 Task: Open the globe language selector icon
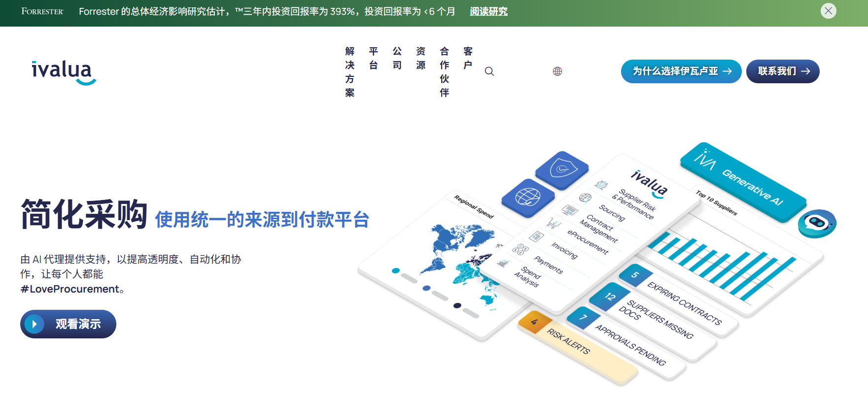point(557,71)
